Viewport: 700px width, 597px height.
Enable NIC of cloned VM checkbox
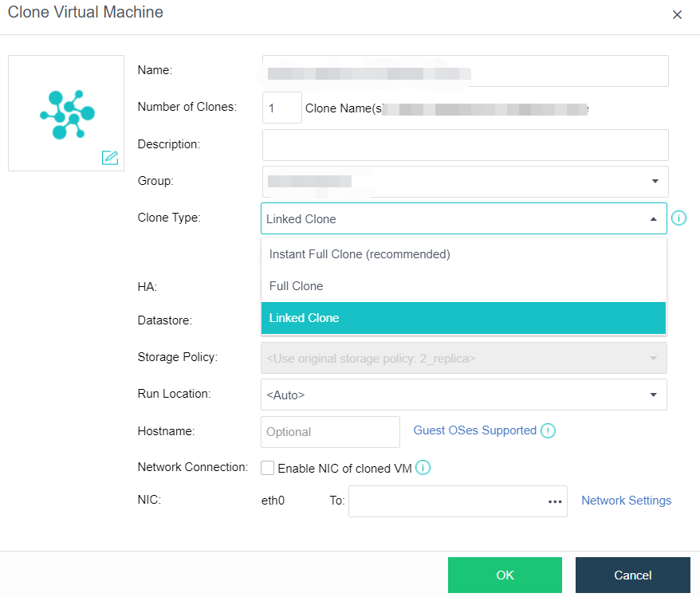click(x=268, y=469)
